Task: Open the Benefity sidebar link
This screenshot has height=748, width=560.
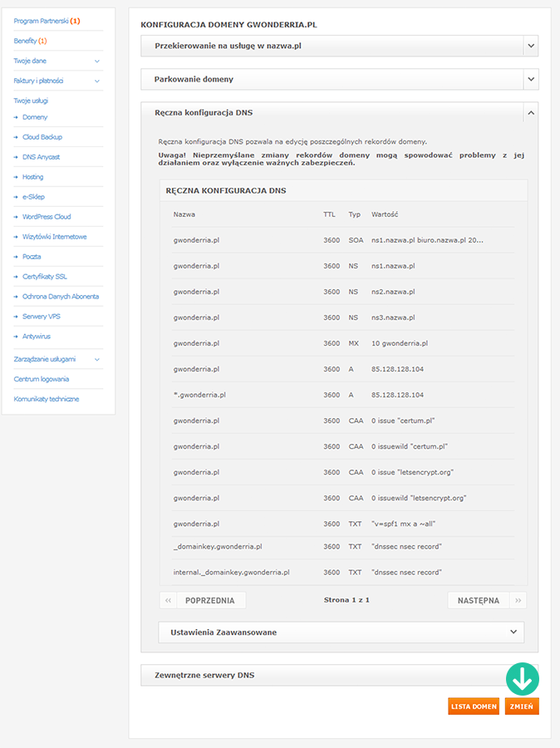Action: [30, 41]
